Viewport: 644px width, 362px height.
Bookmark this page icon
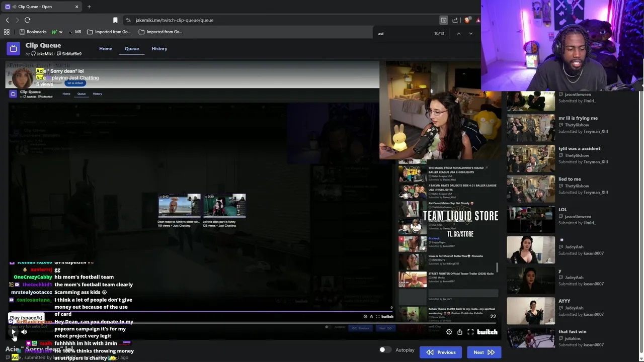click(115, 20)
